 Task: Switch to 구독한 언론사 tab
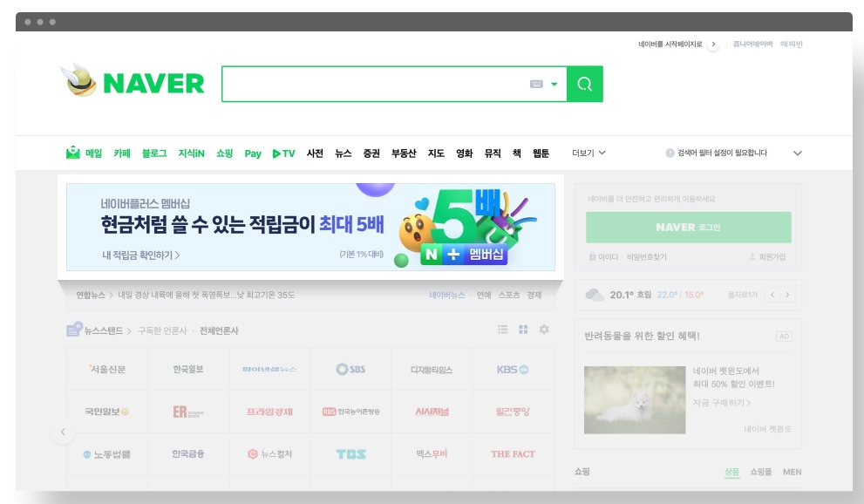point(162,330)
